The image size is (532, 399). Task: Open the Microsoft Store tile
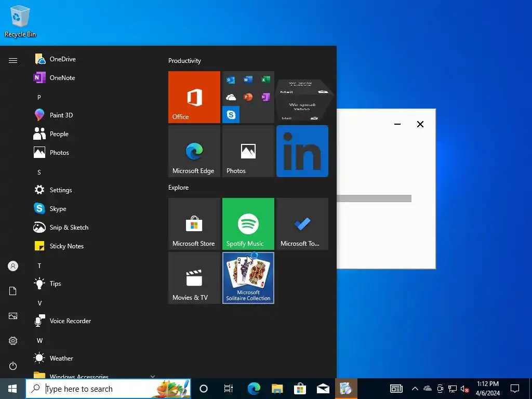(194, 224)
